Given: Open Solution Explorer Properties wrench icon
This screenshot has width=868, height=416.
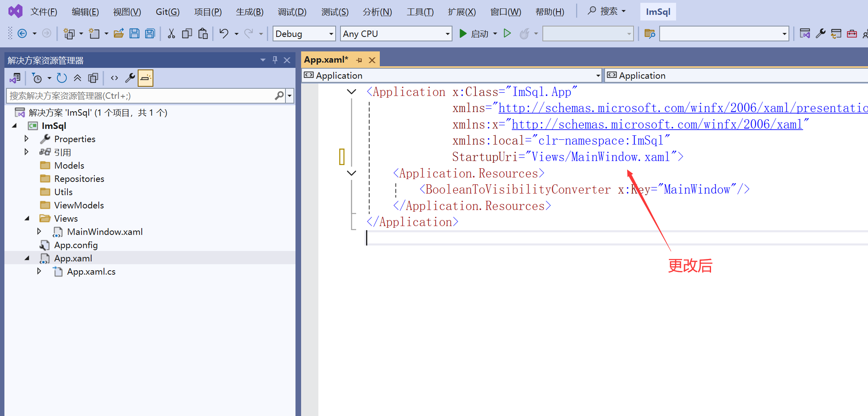Looking at the screenshot, I should (x=130, y=77).
